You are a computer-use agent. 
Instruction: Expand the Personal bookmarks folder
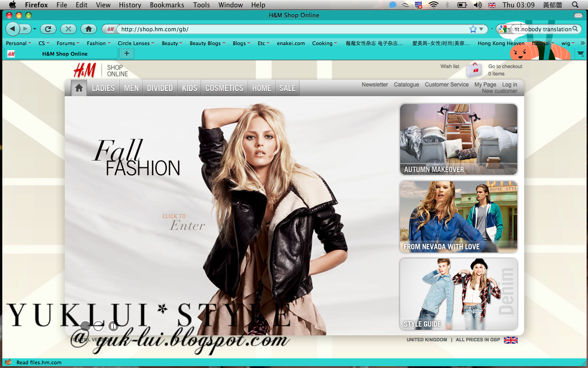(x=18, y=43)
